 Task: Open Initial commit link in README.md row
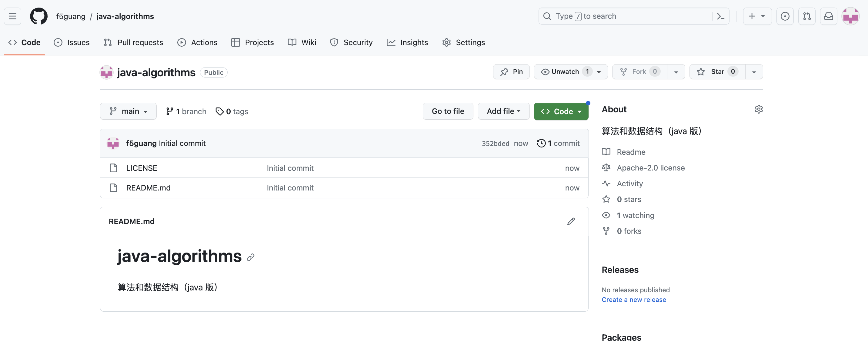tap(290, 188)
